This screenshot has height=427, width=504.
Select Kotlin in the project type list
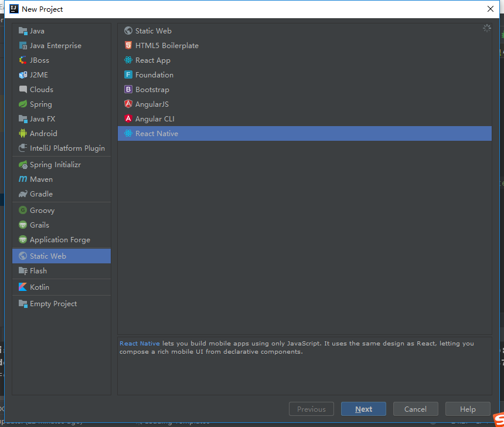tap(40, 287)
